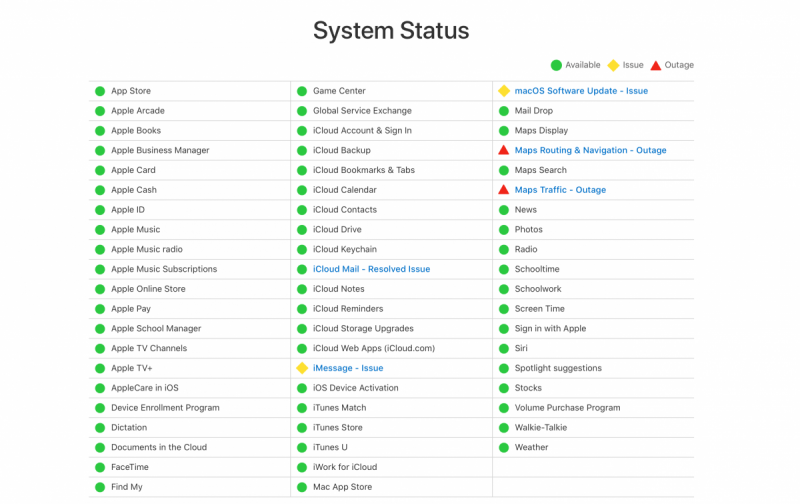Screen dimensions: 800x504
Task: Select the iCloud Storage Upgrades row
Action: [363, 328]
